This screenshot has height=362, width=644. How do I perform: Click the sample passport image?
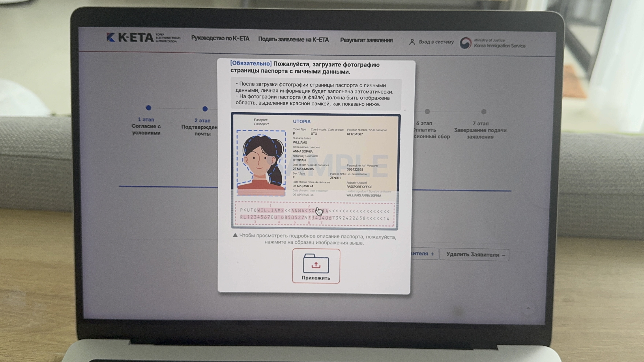pyautogui.click(x=315, y=171)
